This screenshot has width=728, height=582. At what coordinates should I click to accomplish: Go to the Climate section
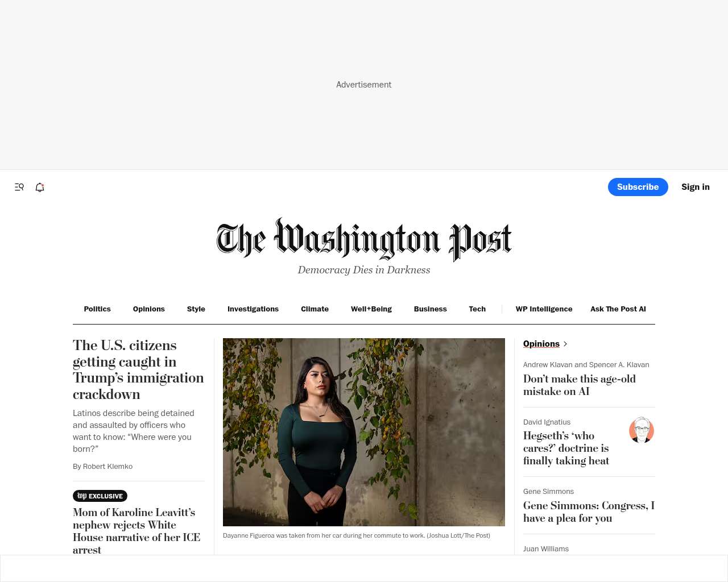point(315,309)
